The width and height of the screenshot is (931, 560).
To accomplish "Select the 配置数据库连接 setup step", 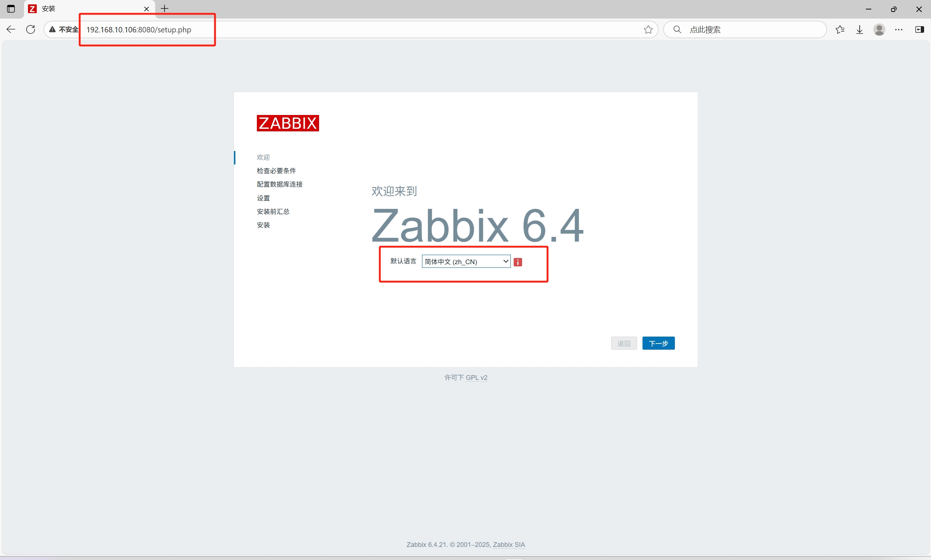I will (279, 184).
